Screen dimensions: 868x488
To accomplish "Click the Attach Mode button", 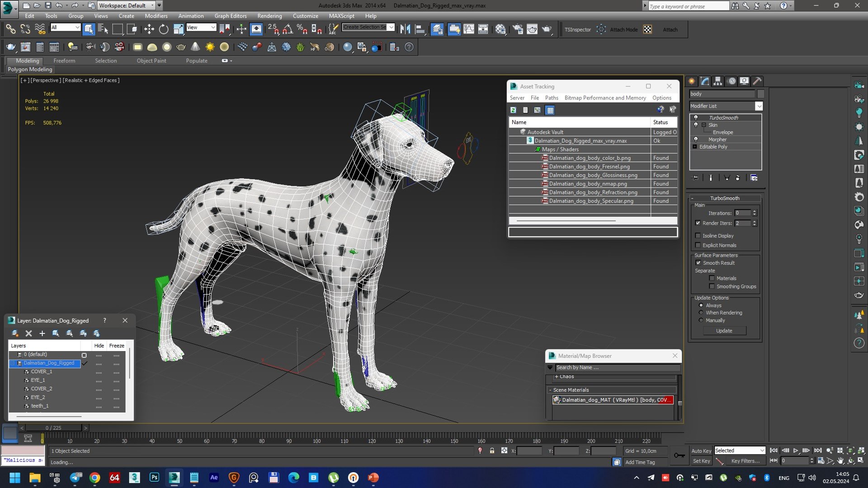I will 623,30.
